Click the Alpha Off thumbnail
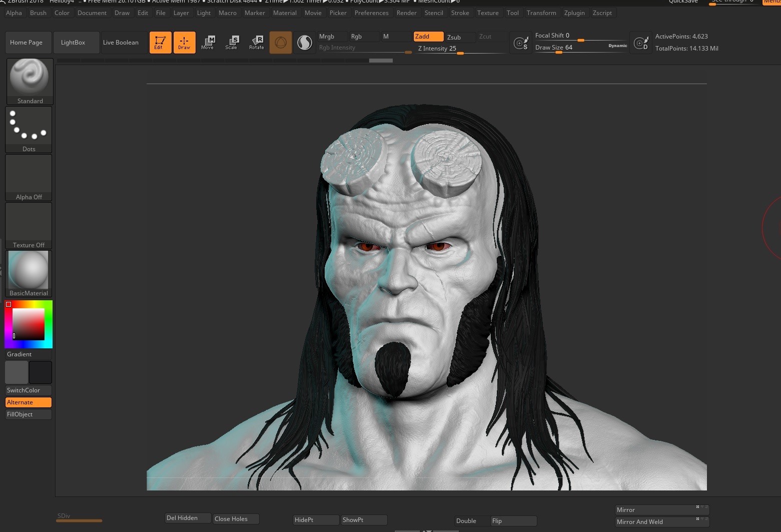781x532 pixels. (x=29, y=177)
